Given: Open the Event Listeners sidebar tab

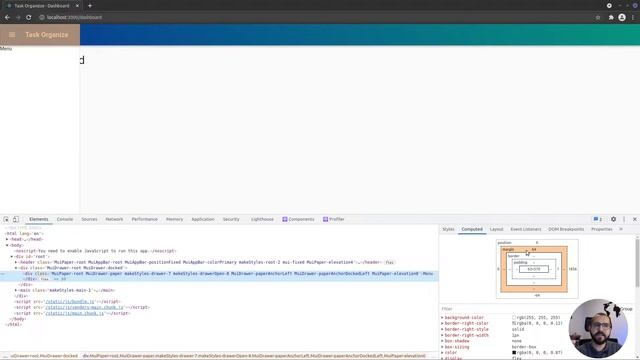Looking at the screenshot, I should point(526,229).
